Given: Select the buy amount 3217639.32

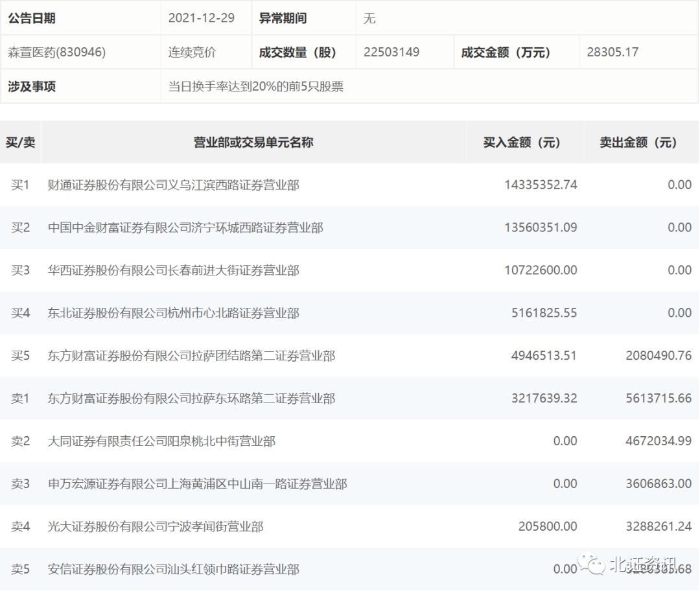Looking at the screenshot, I should tap(544, 398).
